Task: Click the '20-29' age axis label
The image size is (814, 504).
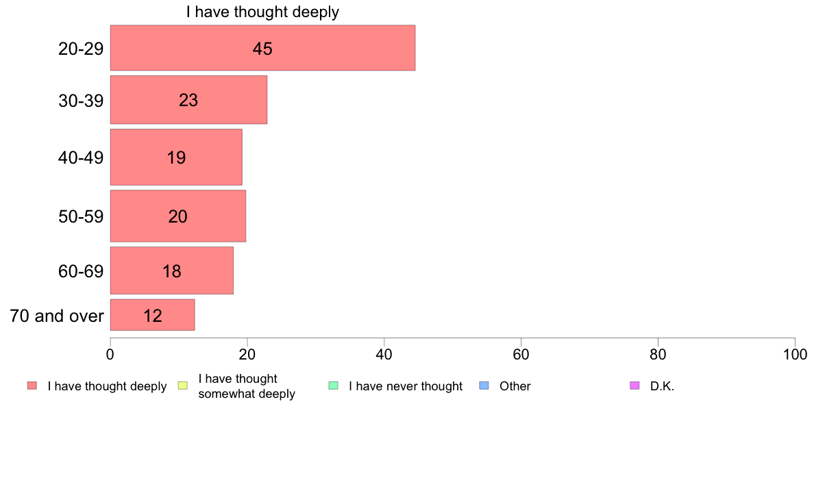Action: 81,49
